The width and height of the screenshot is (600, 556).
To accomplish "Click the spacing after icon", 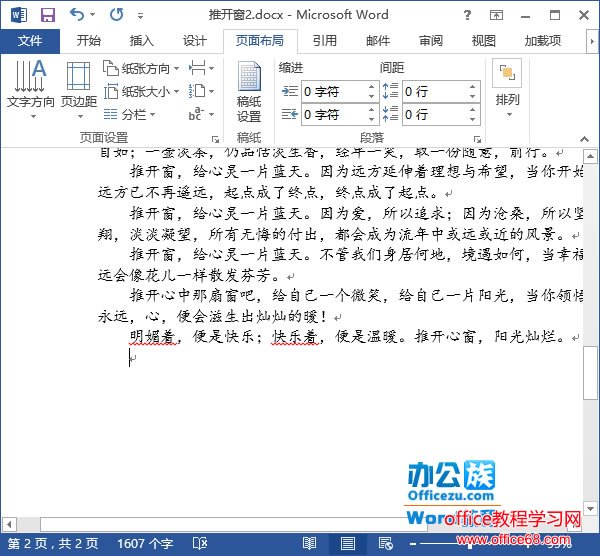I will click(390, 114).
